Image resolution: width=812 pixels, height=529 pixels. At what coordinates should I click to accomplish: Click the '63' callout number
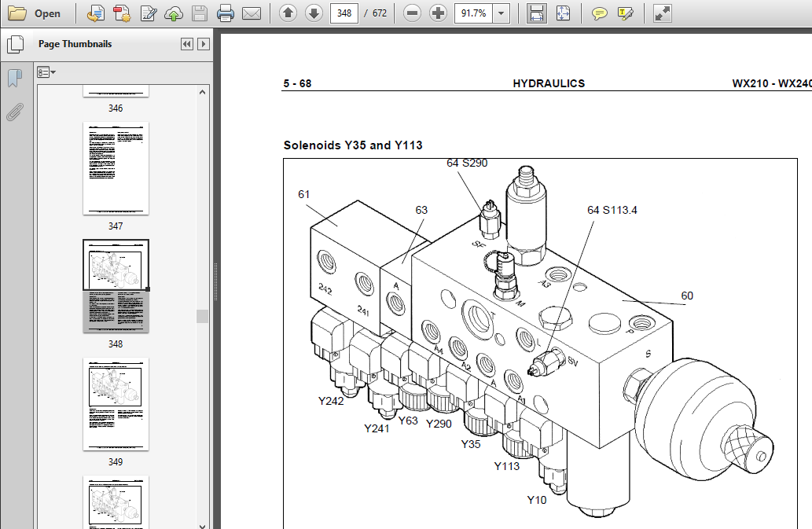[x=421, y=210]
